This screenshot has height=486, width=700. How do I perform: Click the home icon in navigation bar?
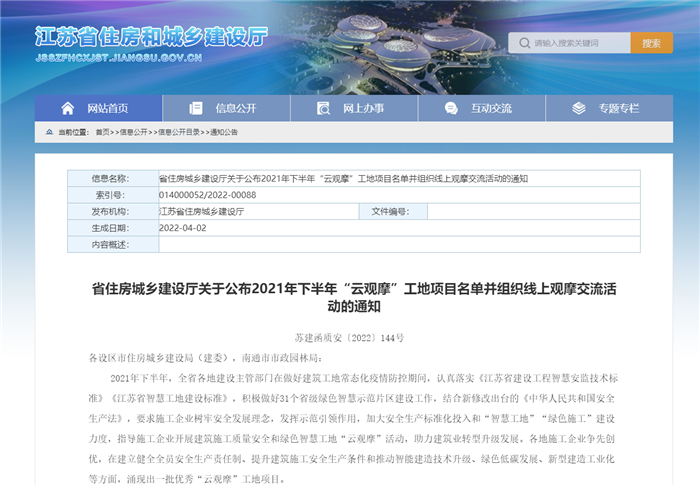click(x=68, y=108)
